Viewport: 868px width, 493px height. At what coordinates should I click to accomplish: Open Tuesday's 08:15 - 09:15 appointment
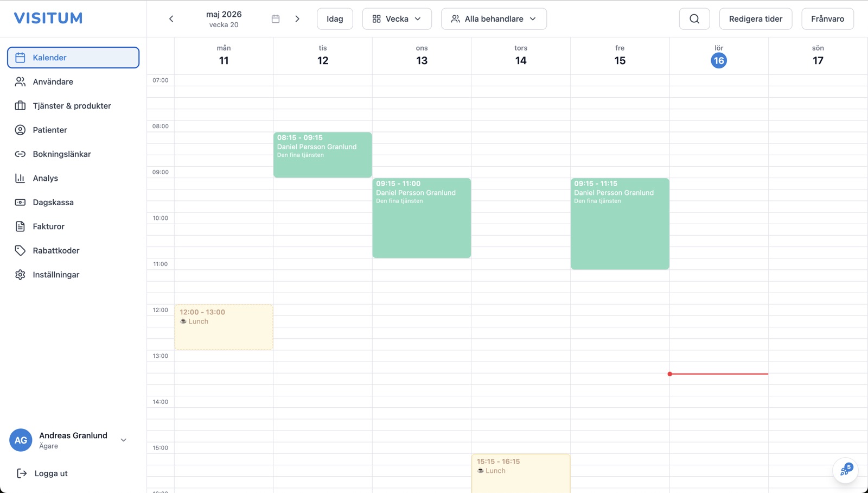tap(323, 155)
